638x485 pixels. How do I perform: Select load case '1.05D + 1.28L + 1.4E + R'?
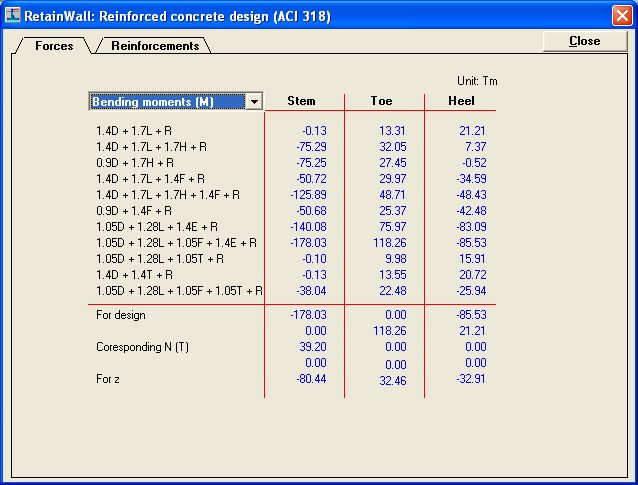pyautogui.click(x=157, y=227)
